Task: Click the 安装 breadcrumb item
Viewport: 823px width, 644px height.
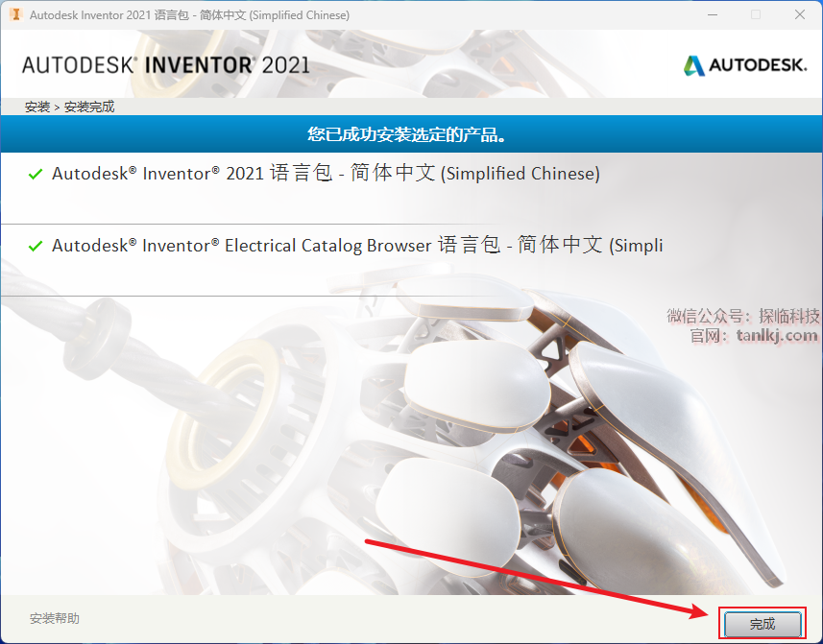Action: (x=37, y=107)
